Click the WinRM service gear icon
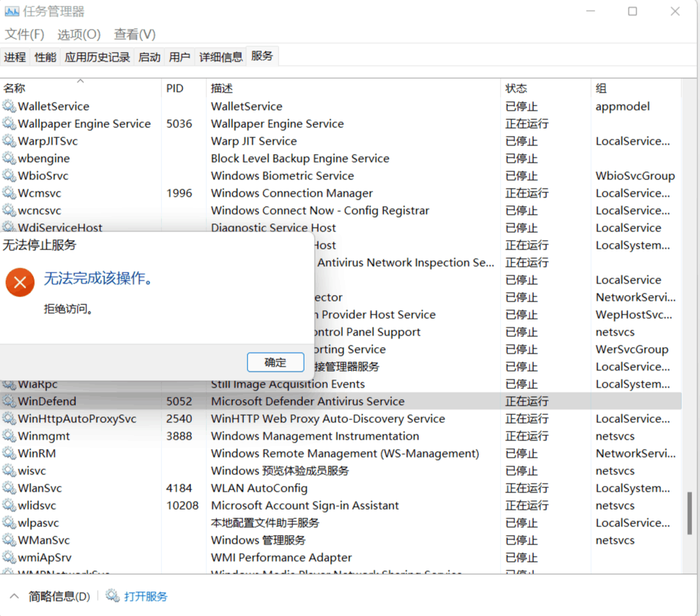The width and height of the screenshot is (700, 616). point(9,453)
